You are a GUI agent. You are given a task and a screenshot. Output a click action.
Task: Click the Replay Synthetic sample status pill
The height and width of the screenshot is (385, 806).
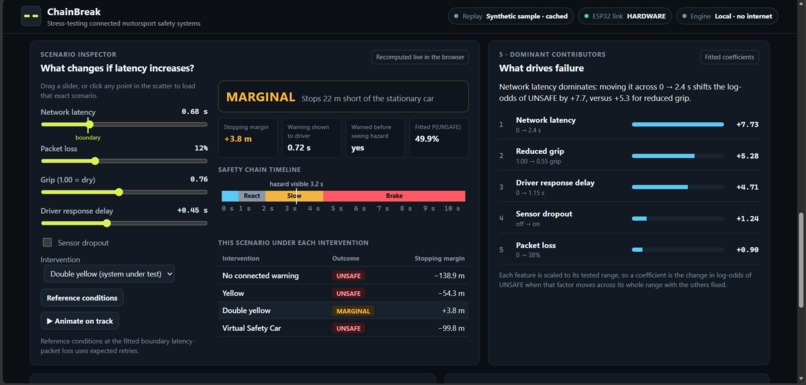511,16
